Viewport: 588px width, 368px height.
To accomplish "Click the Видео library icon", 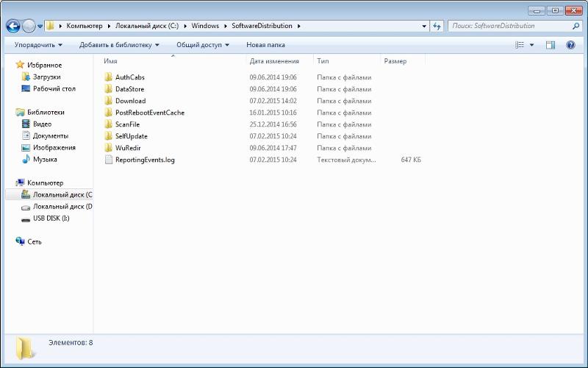I will click(x=26, y=124).
